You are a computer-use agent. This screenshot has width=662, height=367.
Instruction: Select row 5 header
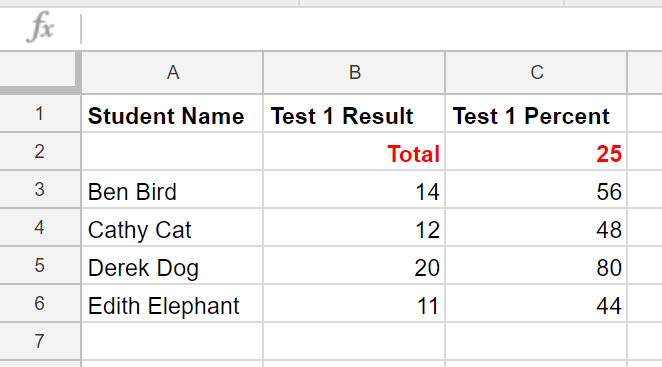point(40,266)
